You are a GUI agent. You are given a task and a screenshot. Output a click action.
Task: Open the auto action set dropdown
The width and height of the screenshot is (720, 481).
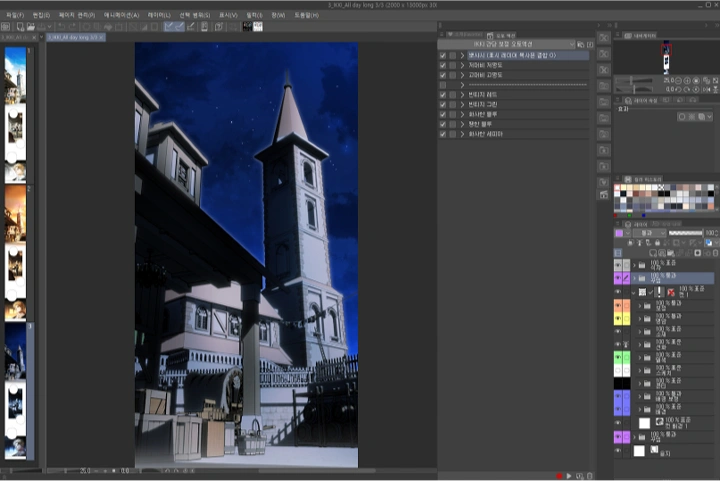[506, 45]
